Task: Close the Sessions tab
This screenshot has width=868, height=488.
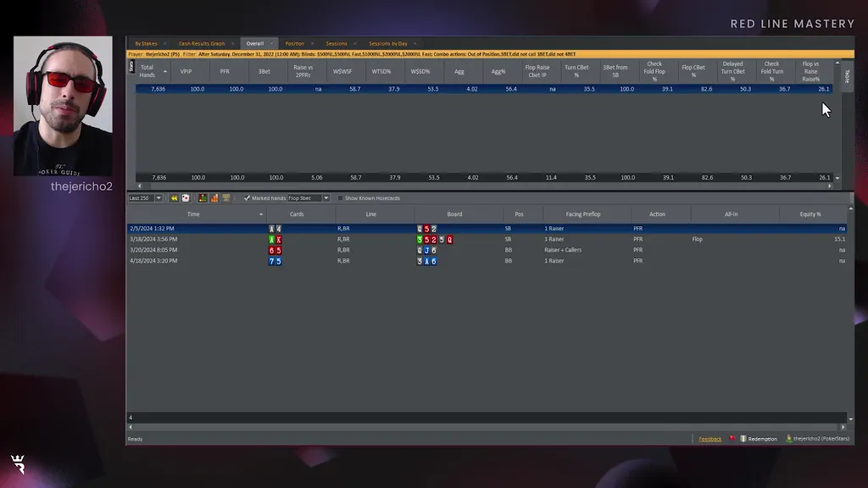Action: pos(355,43)
